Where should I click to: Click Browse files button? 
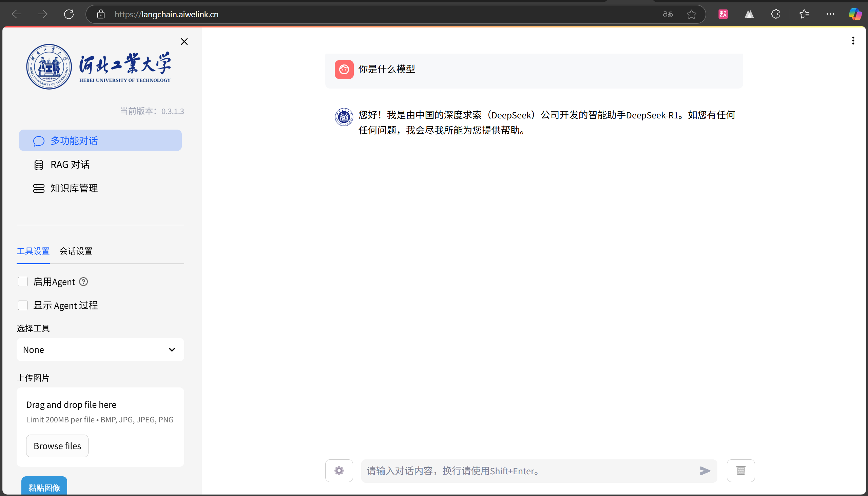click(x=57, y=446)
